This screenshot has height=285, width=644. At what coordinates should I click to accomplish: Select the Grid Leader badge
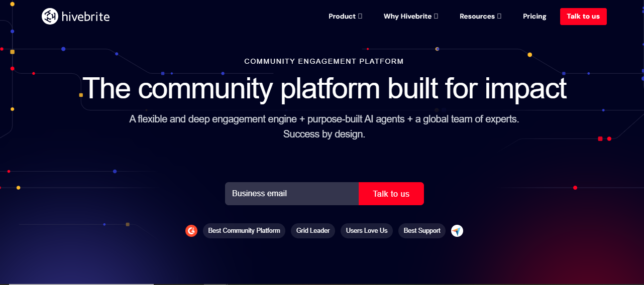tap(313, 231)
